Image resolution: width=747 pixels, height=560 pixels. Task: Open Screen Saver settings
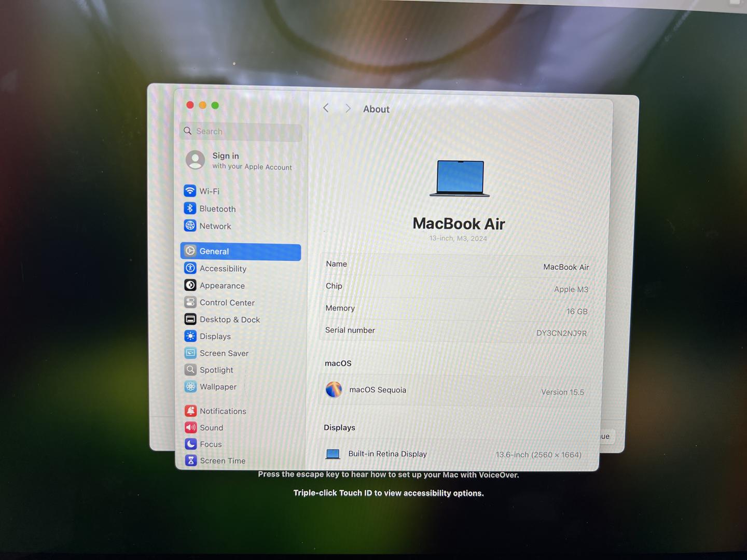241,353
